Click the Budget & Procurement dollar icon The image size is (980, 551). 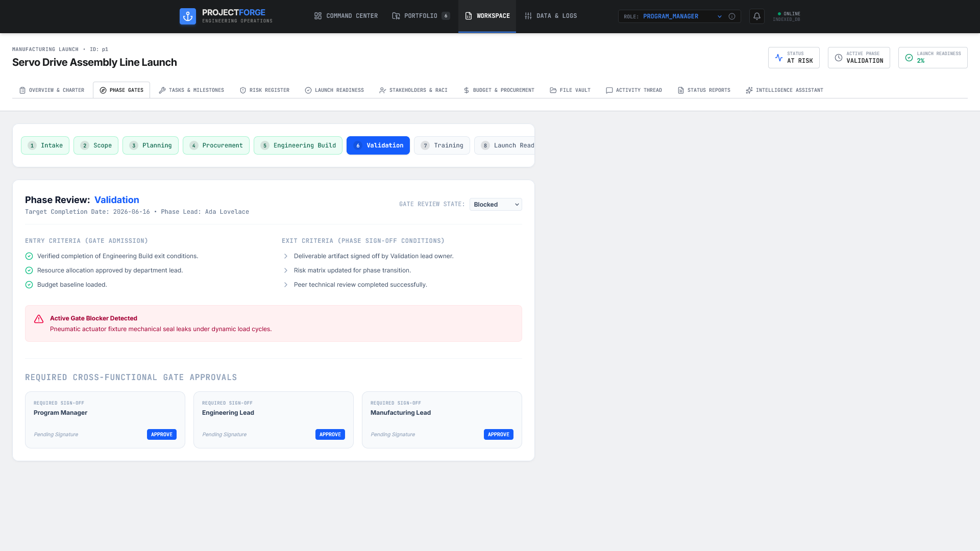coord(467,90)
